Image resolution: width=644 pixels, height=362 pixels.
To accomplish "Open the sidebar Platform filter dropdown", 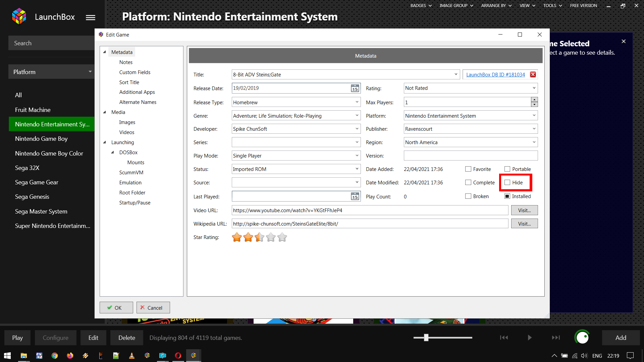I will tap(51, 72).
